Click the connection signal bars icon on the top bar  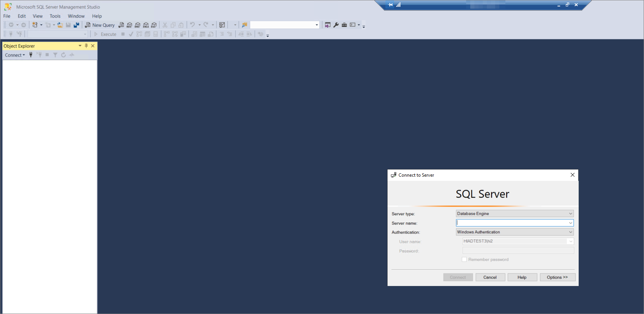click(x=398, y=5)
